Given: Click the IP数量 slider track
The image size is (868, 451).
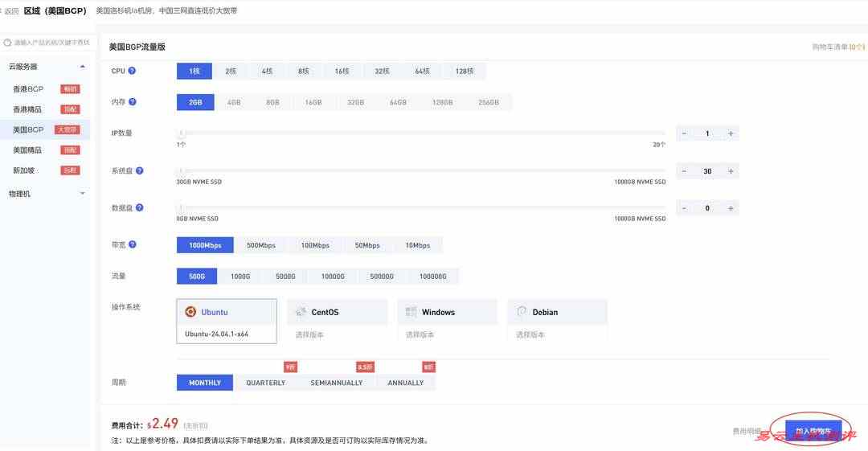Looking at the screenshot, I should [421, 133].
